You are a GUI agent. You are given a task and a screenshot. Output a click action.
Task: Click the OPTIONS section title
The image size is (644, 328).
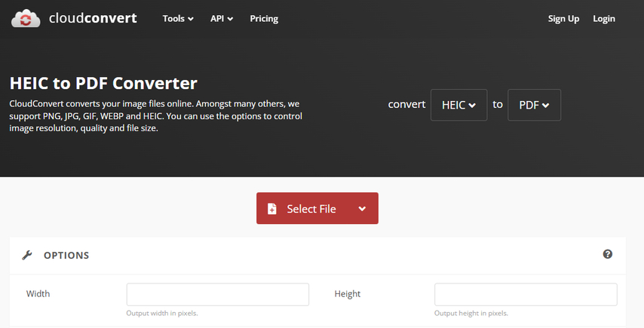pos(66,256)
